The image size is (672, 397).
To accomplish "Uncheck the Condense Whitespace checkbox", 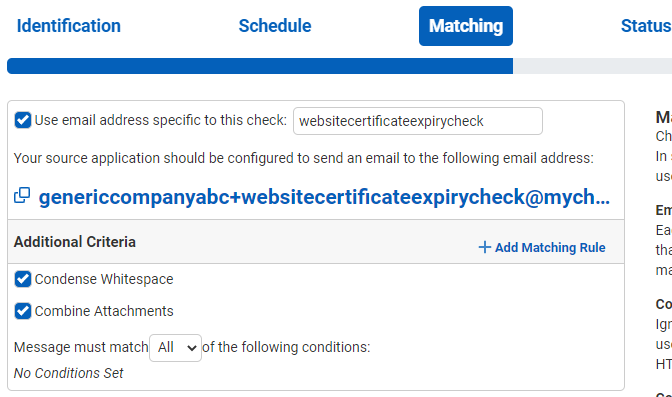I will (23, 279).
